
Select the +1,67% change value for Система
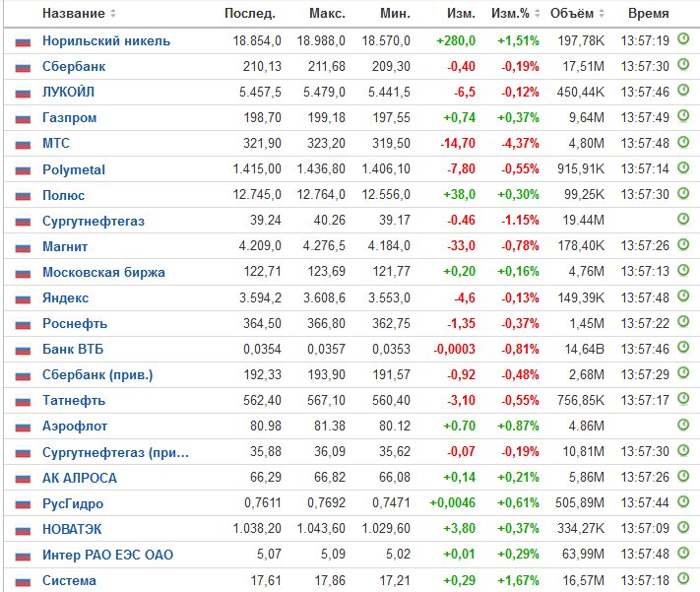click(x=518, y=581)
